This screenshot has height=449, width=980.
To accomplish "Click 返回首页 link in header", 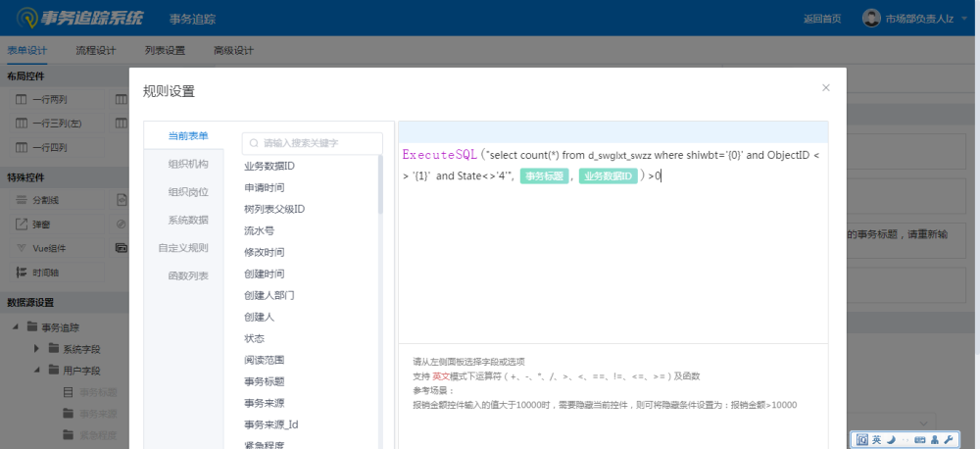I will point(821,19).
